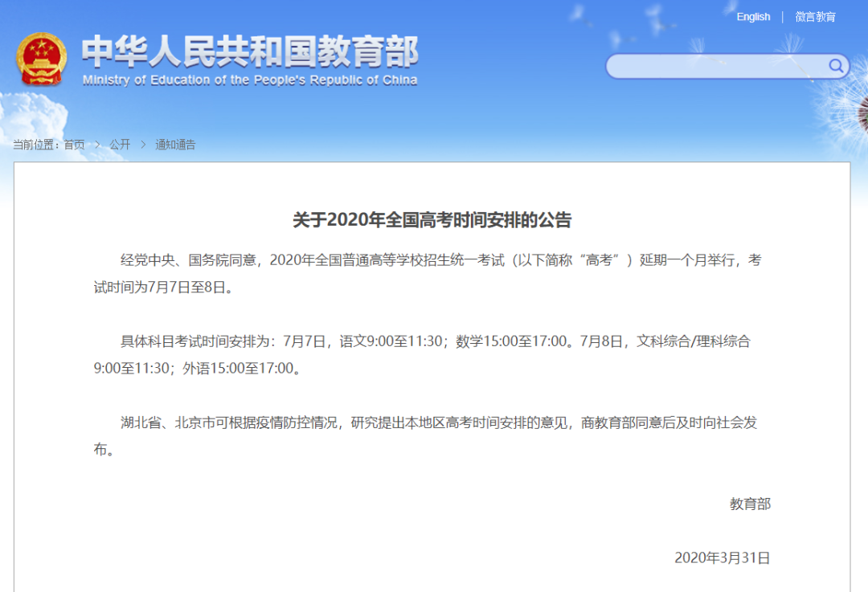Click inside the search input field
Viewport: 868px width, 592px height.
pos(715,66)
